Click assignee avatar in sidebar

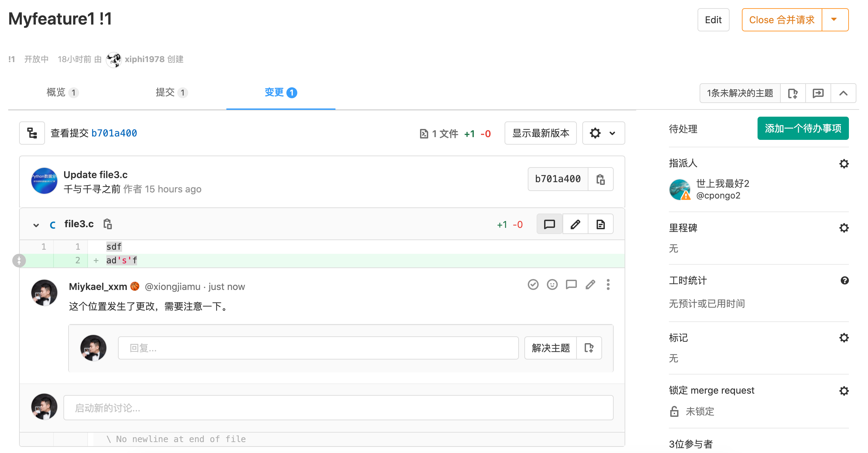coord(680,190)
